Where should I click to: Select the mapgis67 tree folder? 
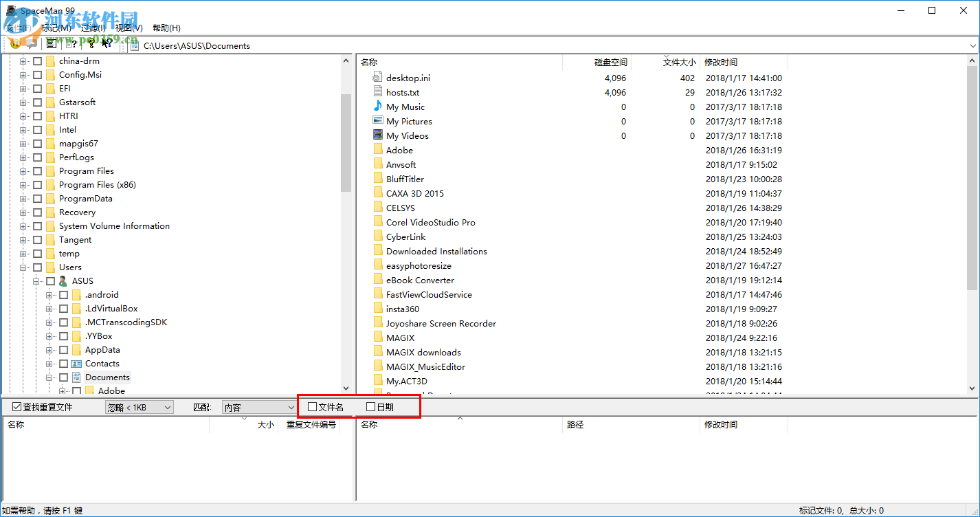click(78, 143)
